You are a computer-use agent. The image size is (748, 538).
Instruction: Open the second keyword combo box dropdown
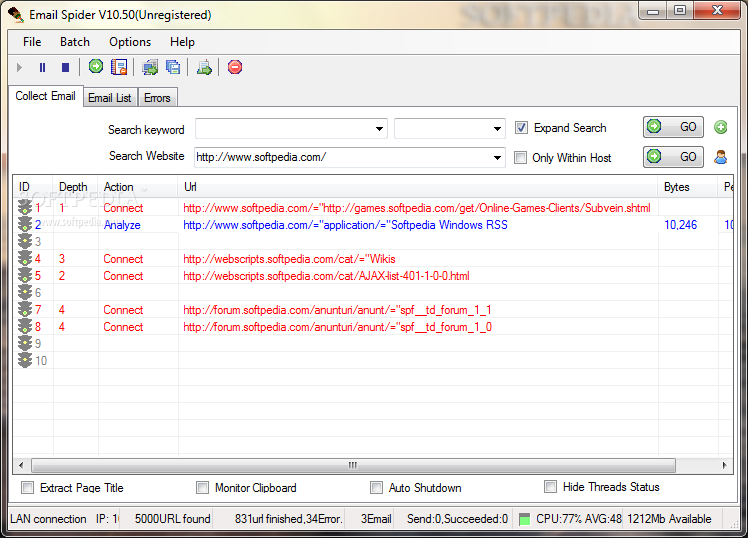click(x=497, y=129)
